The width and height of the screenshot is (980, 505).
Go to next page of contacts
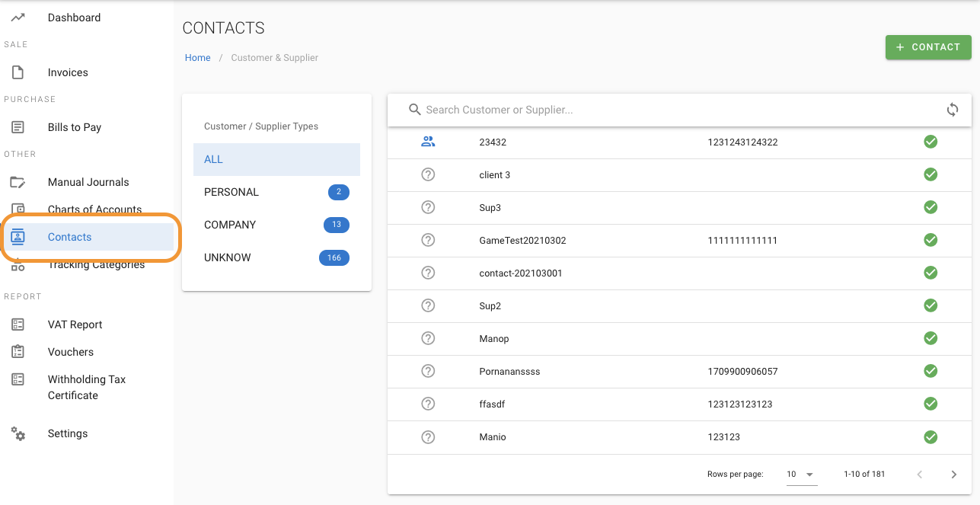[x=954, y=475]
